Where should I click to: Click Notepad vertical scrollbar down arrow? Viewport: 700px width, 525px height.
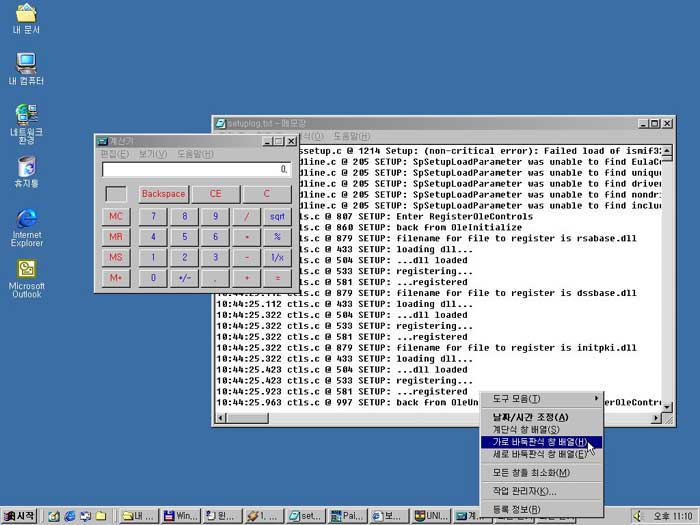pos(667,407)
